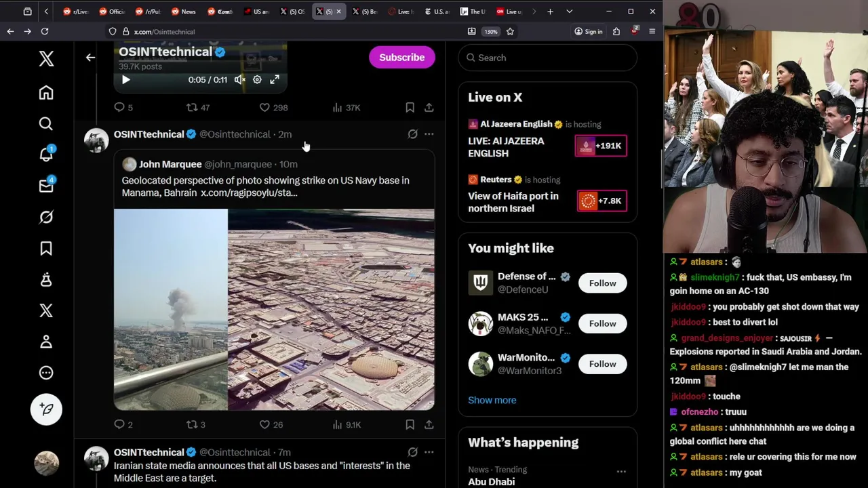Share the Bahrain strike post

[x=429, y=424]
